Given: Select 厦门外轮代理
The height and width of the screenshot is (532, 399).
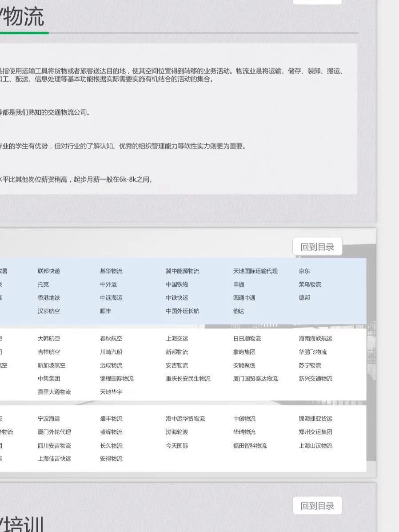Looking at the screenshot, I should [54, 432].
